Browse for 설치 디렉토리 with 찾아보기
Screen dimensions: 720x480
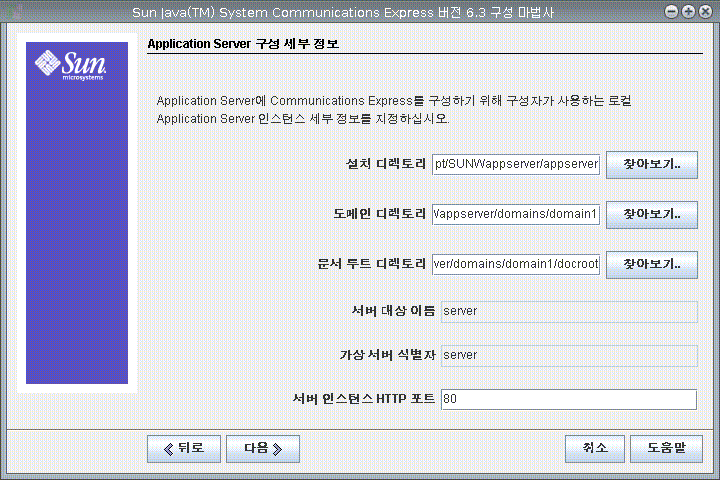652,164
